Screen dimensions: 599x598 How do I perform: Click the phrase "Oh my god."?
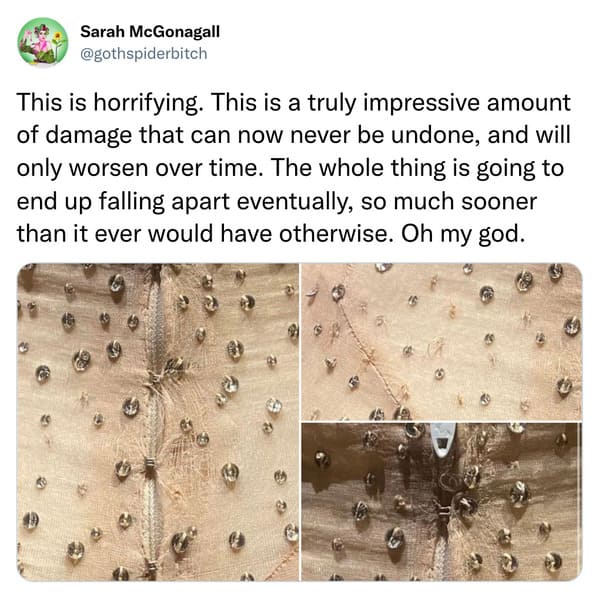463,234
